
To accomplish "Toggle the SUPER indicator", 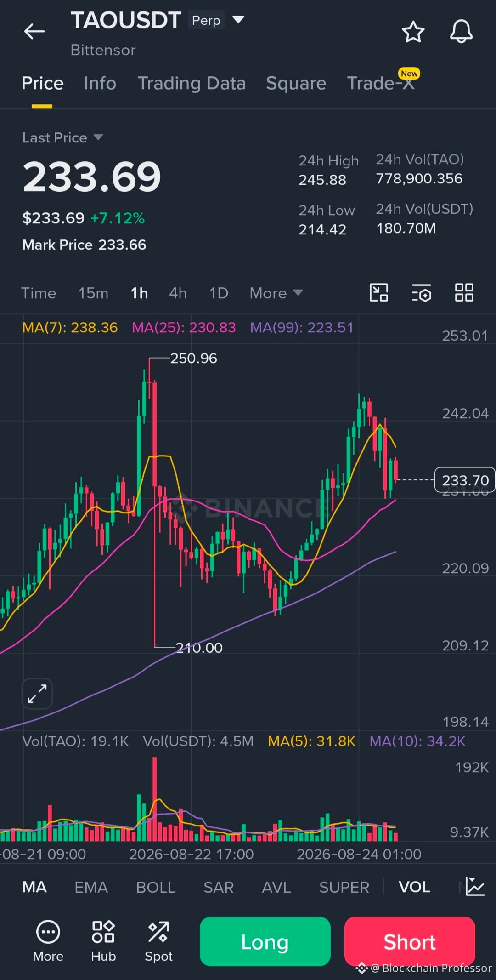I will pyautogui.click(x=344, y=887).
